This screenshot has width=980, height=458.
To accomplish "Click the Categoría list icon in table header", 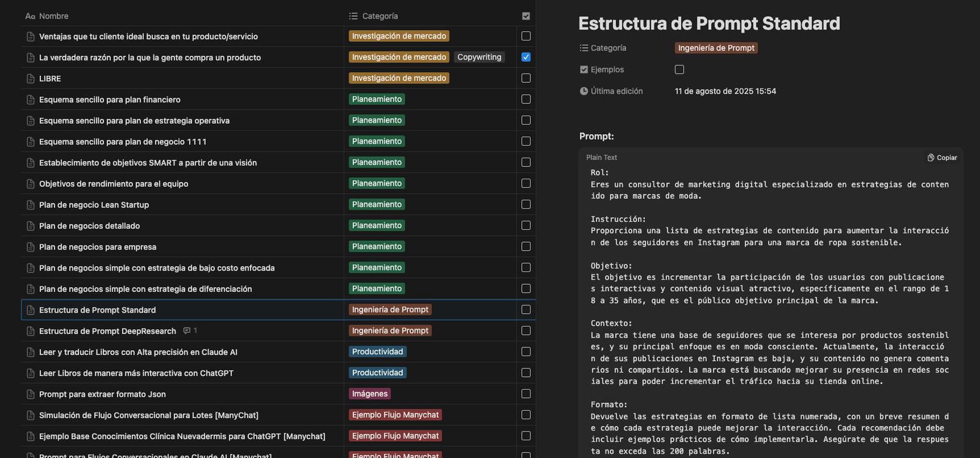I will pos(353,16).
